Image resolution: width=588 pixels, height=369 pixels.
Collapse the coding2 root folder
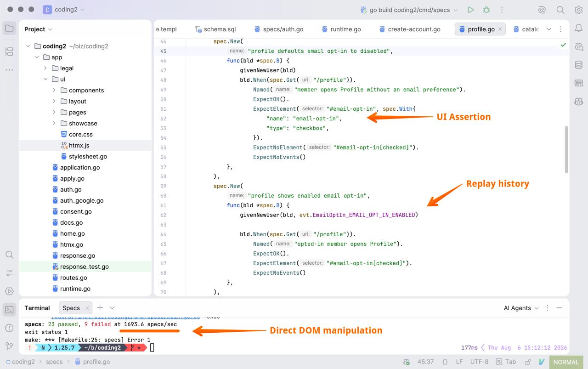point(28,46)
